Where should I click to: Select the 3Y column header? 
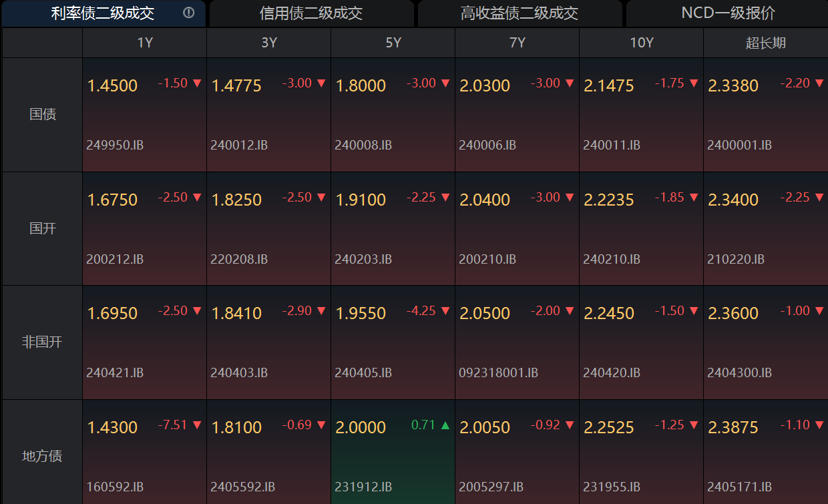(x=269, y=43)
